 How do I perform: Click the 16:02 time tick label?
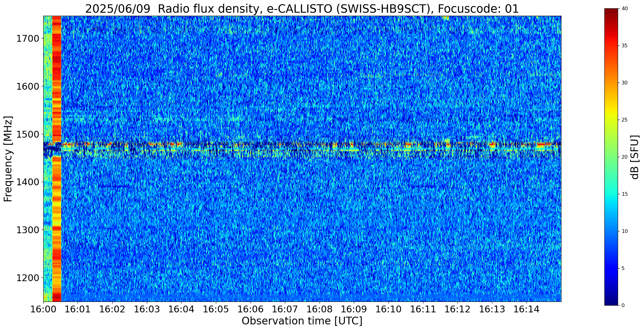point(112,309)
